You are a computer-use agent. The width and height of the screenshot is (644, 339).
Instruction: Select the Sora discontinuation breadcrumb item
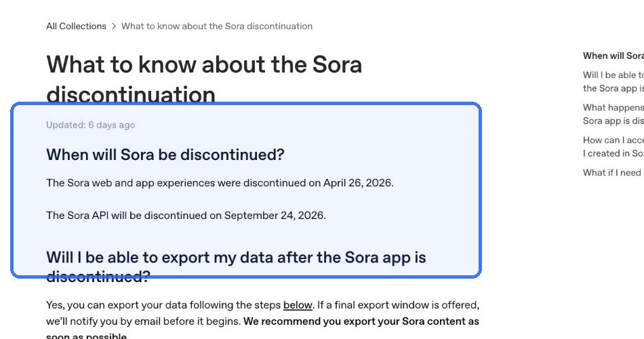[217, 26]
